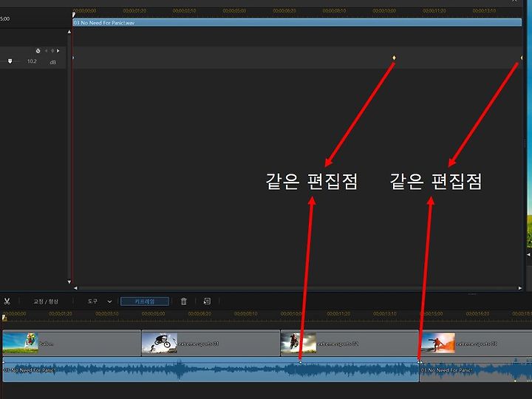Delete clip with the trash icon
Viewport: 532px width, 399px height.
pyautogui.click(x=183, y=301)
